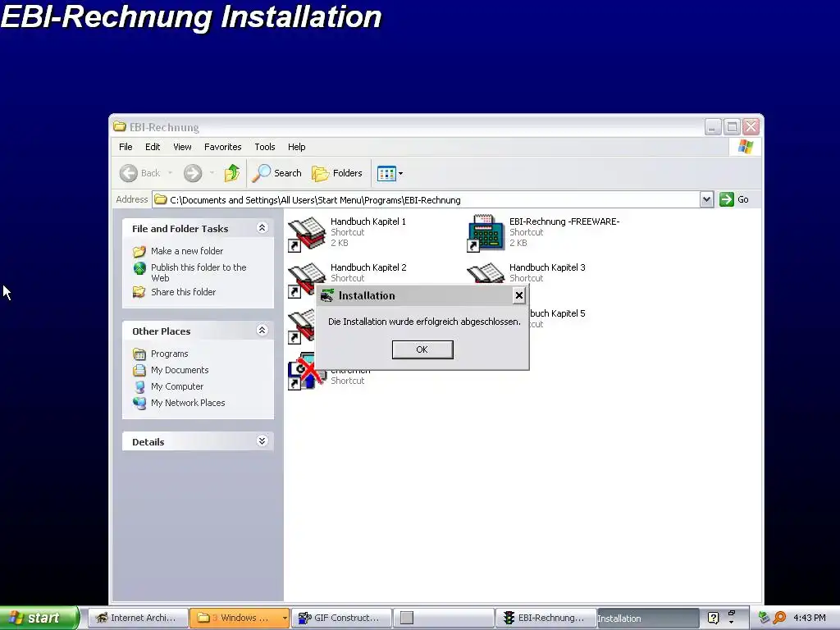Click Share this folder
The image size is (840, 630).
tap(183, 292)
